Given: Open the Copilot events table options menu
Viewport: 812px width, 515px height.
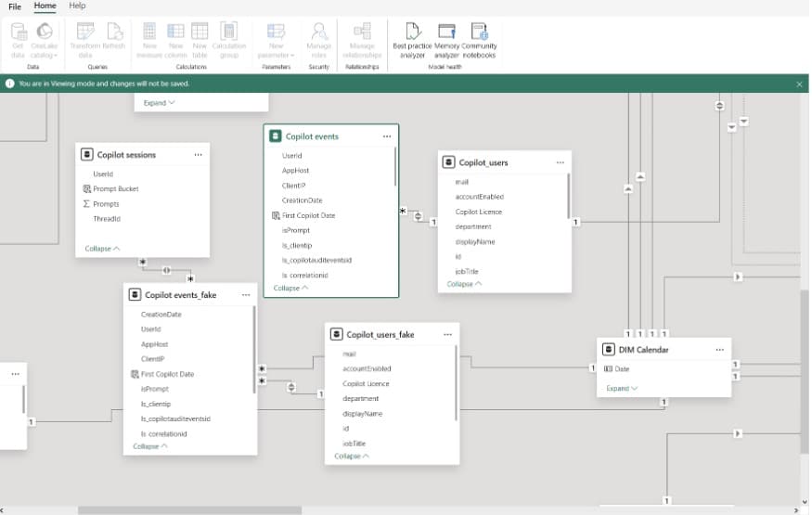Looking at the screenshot, I should [x=387, y=136].
